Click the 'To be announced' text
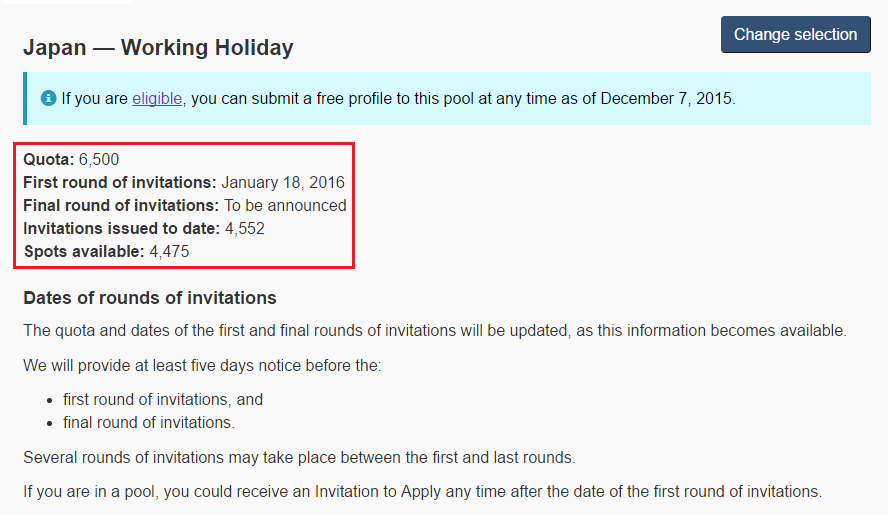Screen dimensions: 888x515 tap(285, 205)
